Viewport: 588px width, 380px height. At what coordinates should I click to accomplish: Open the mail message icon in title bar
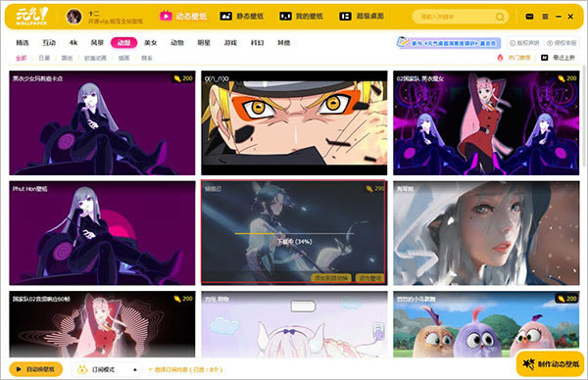pyautogui.click(x=529, y=17)
